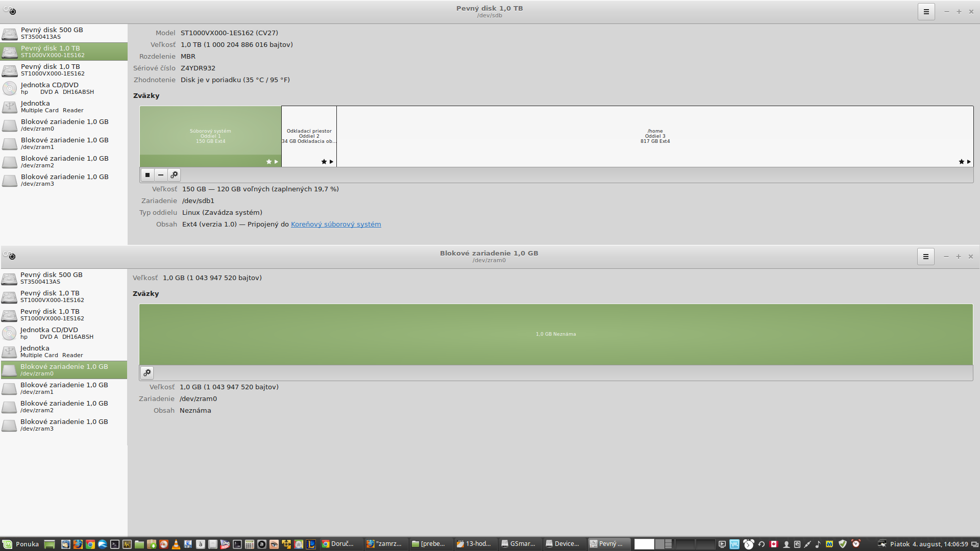Follow the Koreňový súborový systém link
The height and width of the screenshot is (551, 980).
click(x=335, y=224)
